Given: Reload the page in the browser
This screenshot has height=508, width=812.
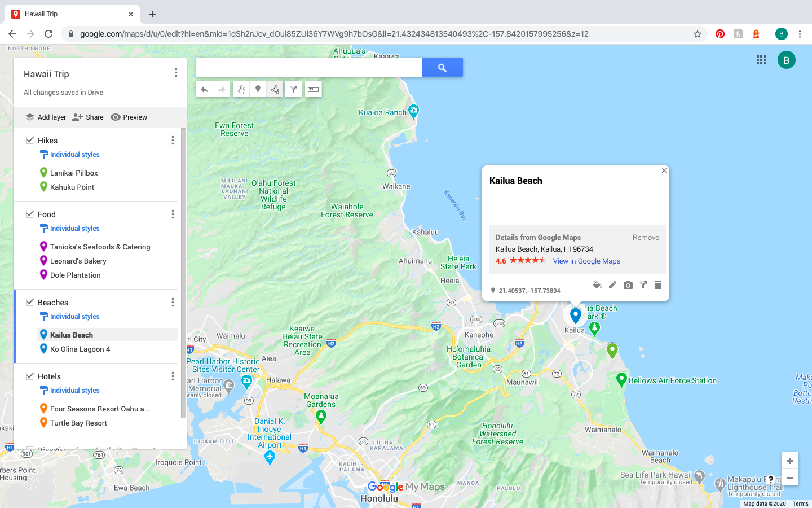Looking at the screenshot, I should [x=48, y=34].
